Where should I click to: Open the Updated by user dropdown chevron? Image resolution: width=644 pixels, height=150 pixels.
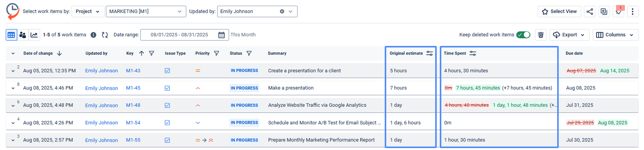click(291, 11)
